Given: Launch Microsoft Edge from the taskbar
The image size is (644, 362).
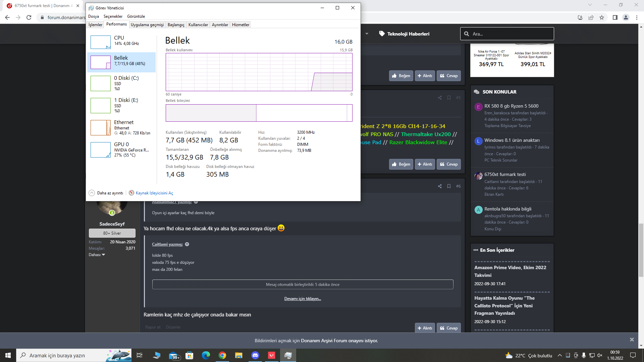Looking at the screenshot, I should (206, 355).
